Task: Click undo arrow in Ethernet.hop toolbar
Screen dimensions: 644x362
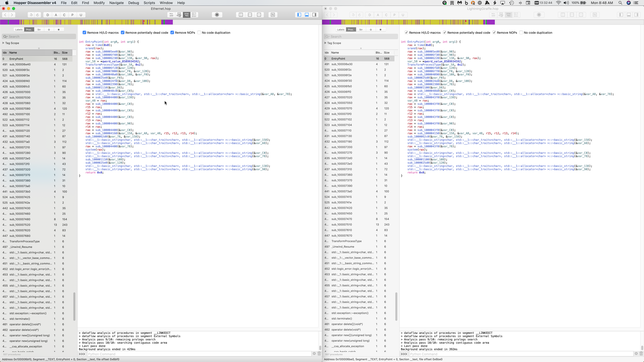Action: coord(31,15)
